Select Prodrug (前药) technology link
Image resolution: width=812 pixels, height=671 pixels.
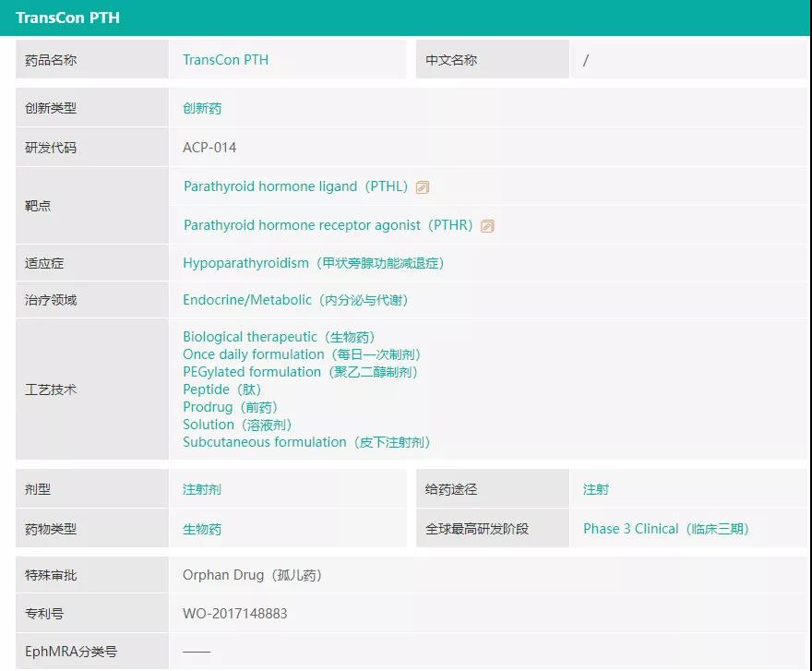(x=230, y=407)
